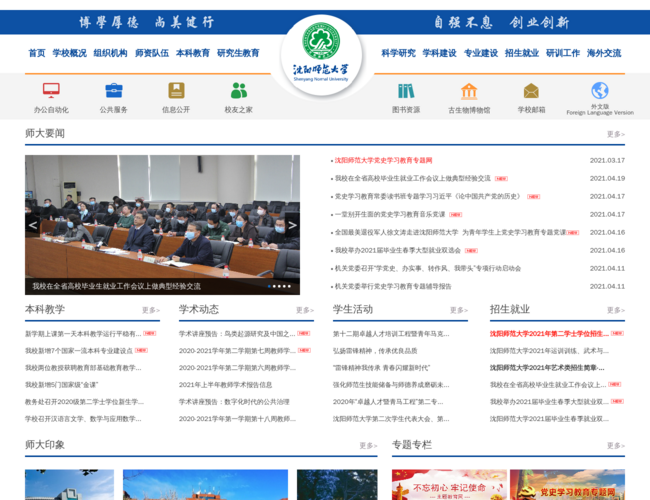Viewport: 650px width, 500px height.
Task: Open 第十二期卓越人才培训工程 article
Action: (391, 334)
